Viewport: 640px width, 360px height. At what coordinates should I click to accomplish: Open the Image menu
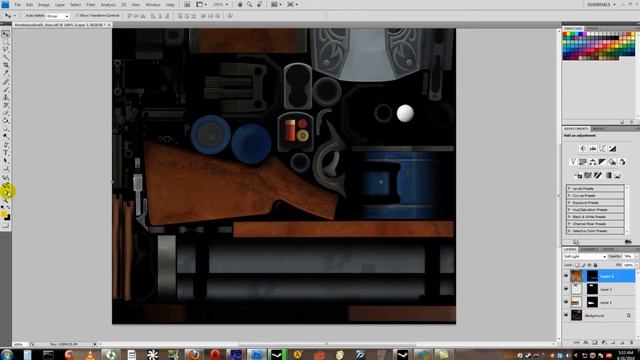pos(44,5)
